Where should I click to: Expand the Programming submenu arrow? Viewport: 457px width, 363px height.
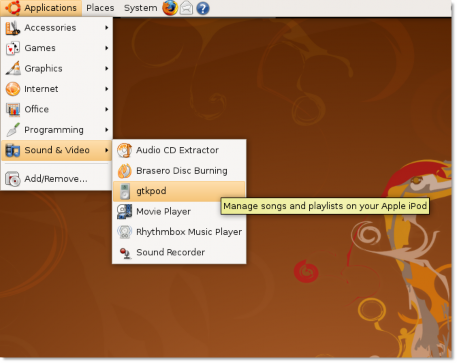click(107, 130)
